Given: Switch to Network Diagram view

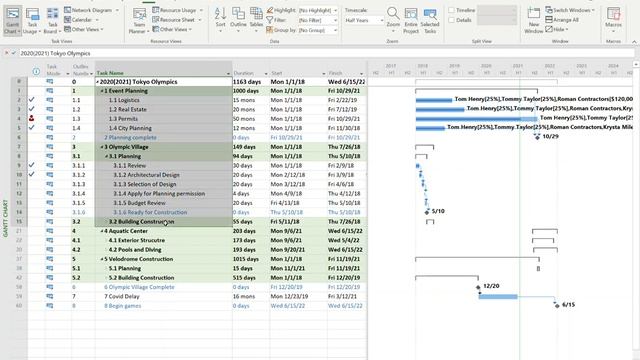Looking at the screenshot, I should pos(91,10).
